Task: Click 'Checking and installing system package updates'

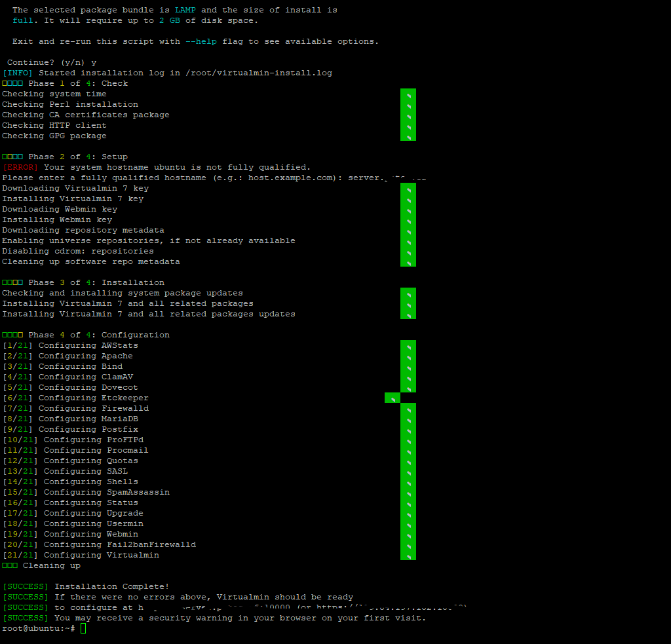Action: click(123, 293)
